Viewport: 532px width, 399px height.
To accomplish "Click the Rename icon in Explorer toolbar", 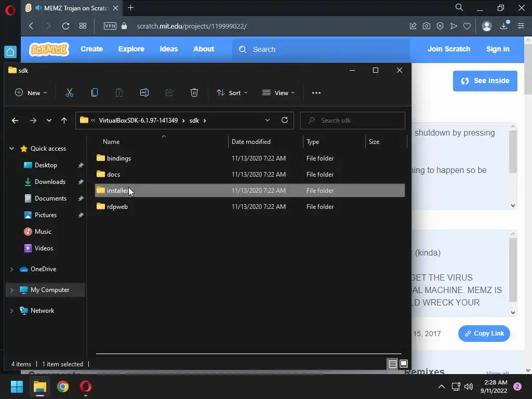I will tap(144, 92).
